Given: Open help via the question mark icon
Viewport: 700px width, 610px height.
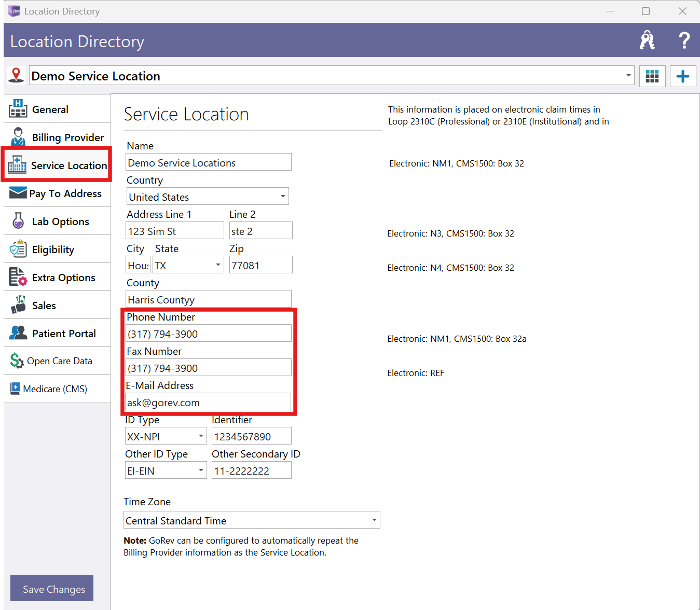Looking at the screenshot, I should tap(684, 40).
